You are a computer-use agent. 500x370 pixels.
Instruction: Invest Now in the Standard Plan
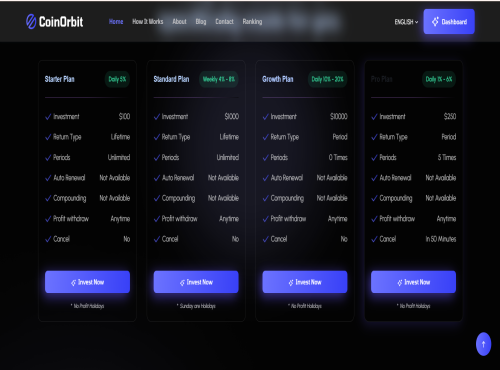tap(196, 282)
